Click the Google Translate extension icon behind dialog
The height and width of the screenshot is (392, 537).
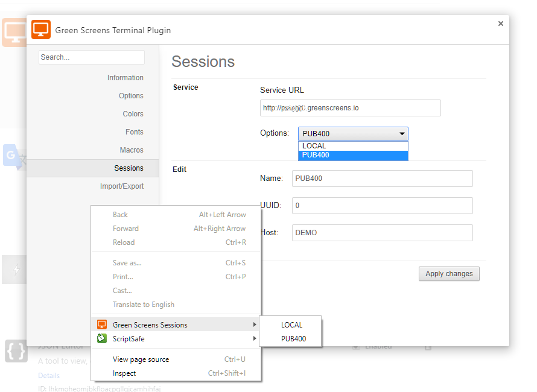tap(14, 157)
